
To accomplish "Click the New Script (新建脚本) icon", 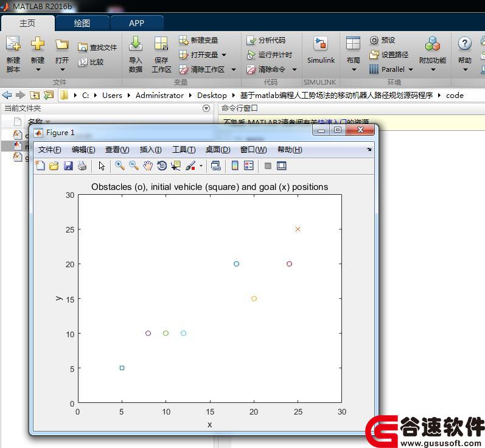I will tap(13, 44).
